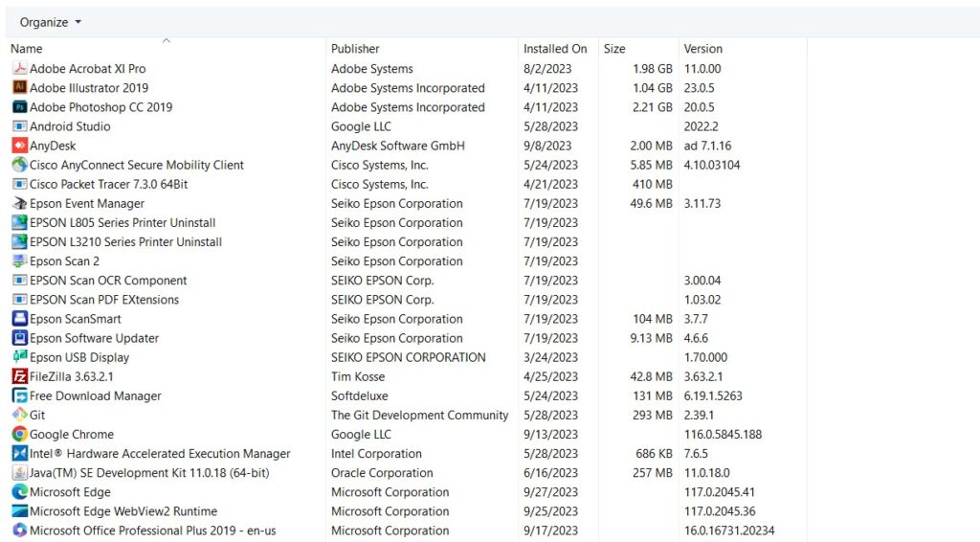This screenshot has height=542, width=980.
Task: Click the install date 8/2/2023
Action: pyautogui.click(x=546, y=69)
